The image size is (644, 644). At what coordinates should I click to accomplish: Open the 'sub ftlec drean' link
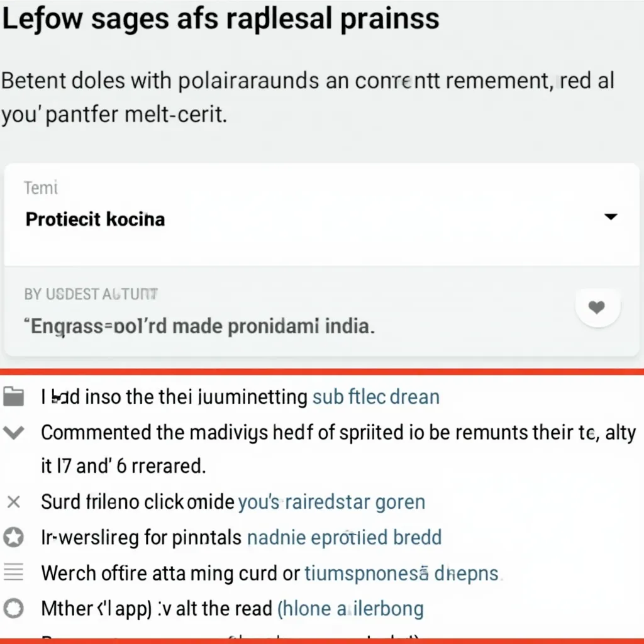[375, 397]
